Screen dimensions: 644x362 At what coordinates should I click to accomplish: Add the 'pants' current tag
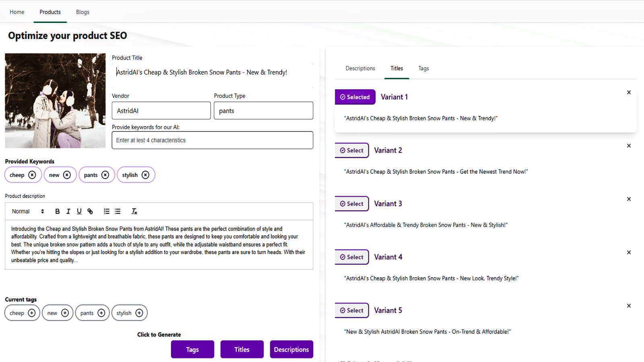(x=101, y=313)
